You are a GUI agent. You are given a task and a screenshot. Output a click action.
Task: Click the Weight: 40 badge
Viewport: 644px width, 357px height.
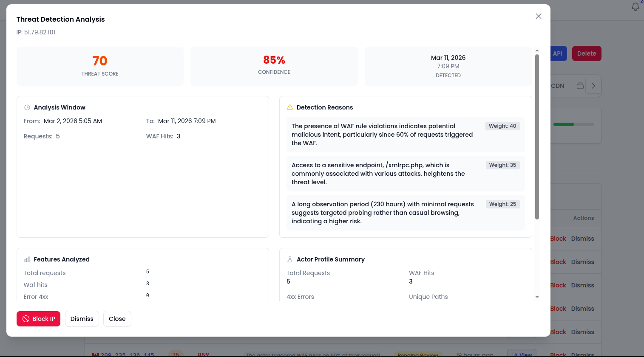(x=502, y=126)
